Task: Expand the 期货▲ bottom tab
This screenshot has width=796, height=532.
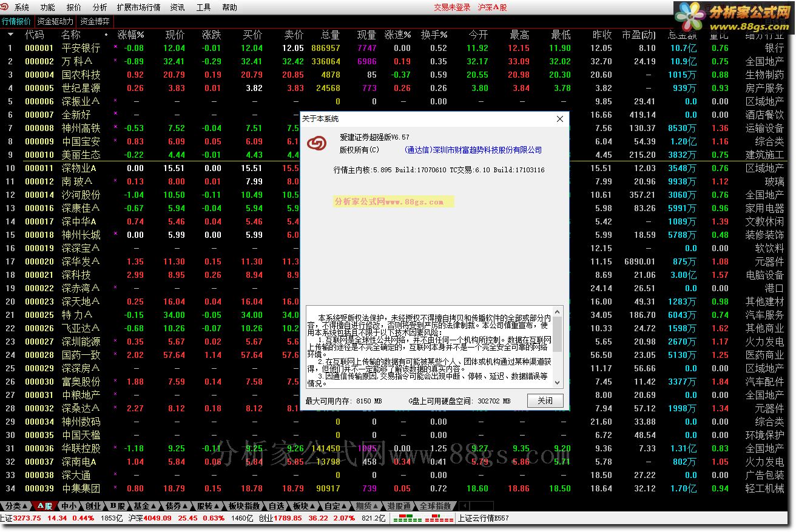Action: (368, 506)
